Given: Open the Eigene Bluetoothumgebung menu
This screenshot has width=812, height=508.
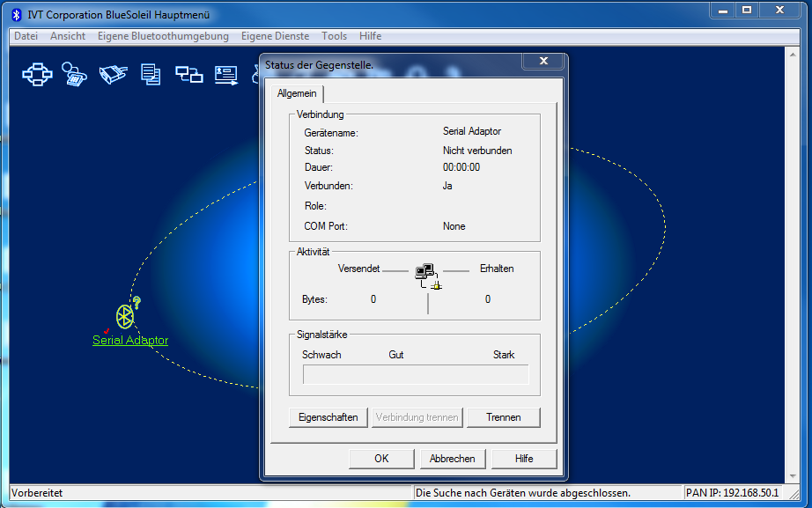Looking at the screenshot, I should point(163,36).
